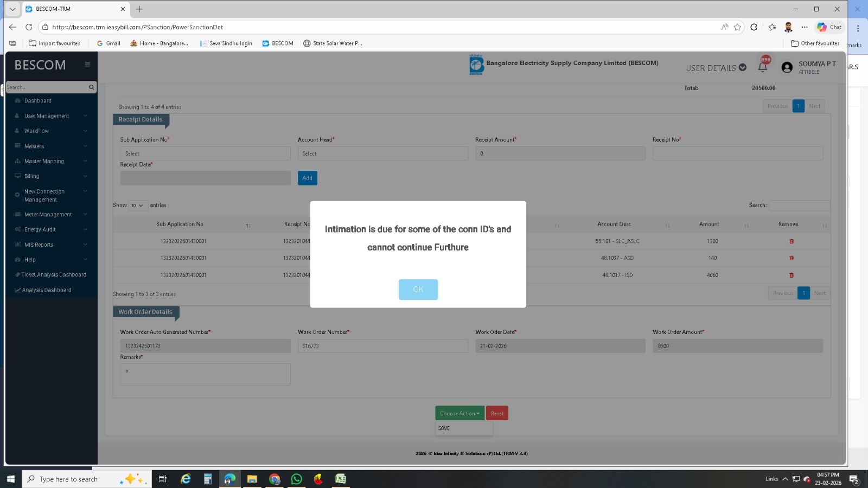Click the Remarks text area
The width and height of the screenshot is (868, 488).
[x=205, y=374]
